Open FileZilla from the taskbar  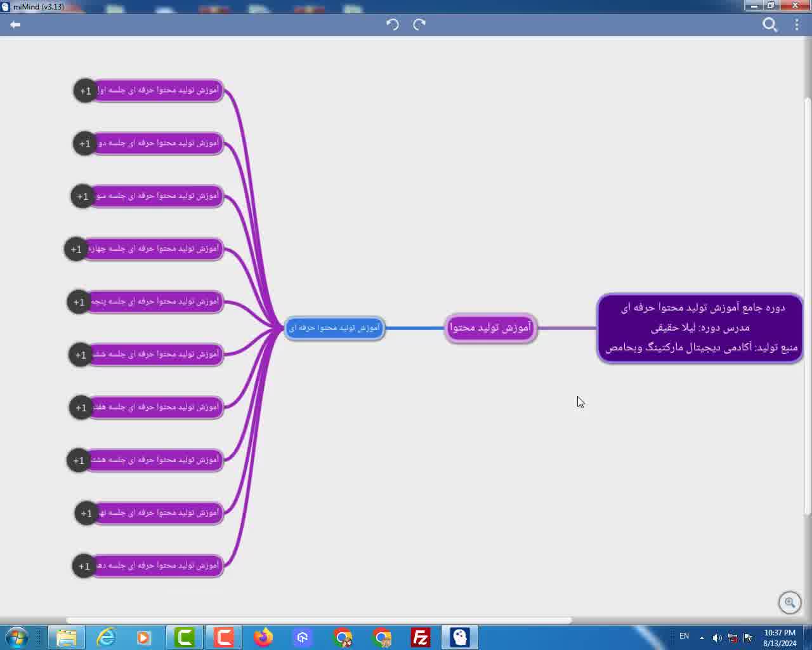[x=421, y=637]
